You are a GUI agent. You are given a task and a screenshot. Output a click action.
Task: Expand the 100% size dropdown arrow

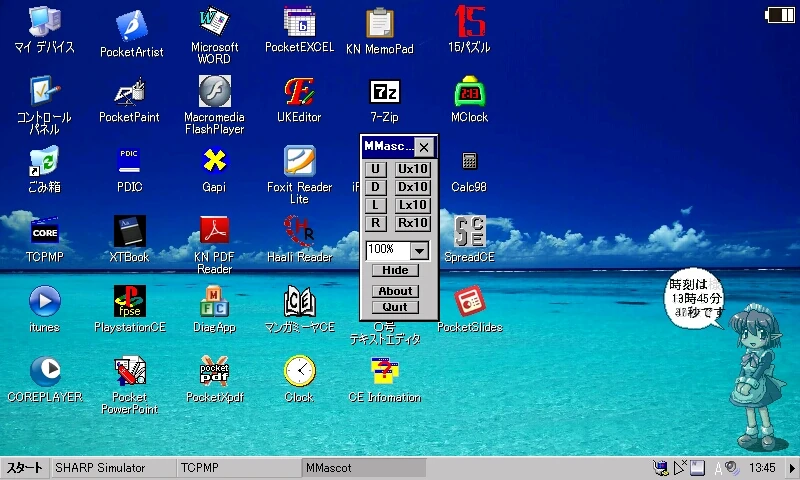pos(419,250)
